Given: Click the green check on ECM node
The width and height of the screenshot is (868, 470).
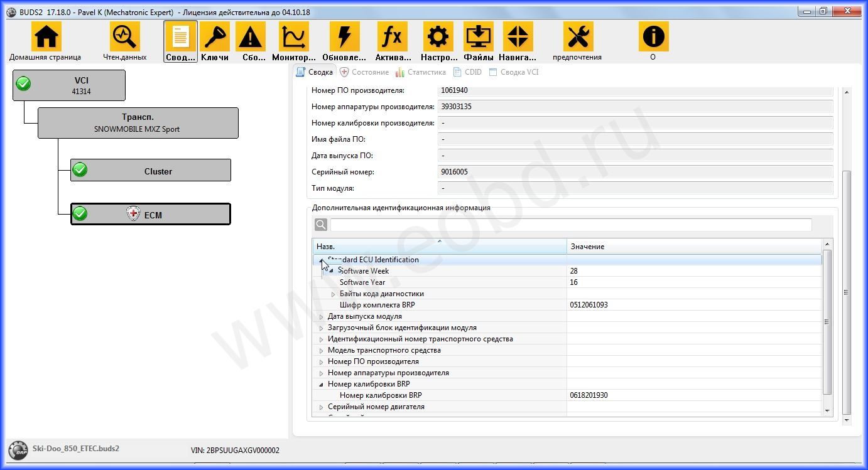Looking at the screenshot, I should coord(80,213).
